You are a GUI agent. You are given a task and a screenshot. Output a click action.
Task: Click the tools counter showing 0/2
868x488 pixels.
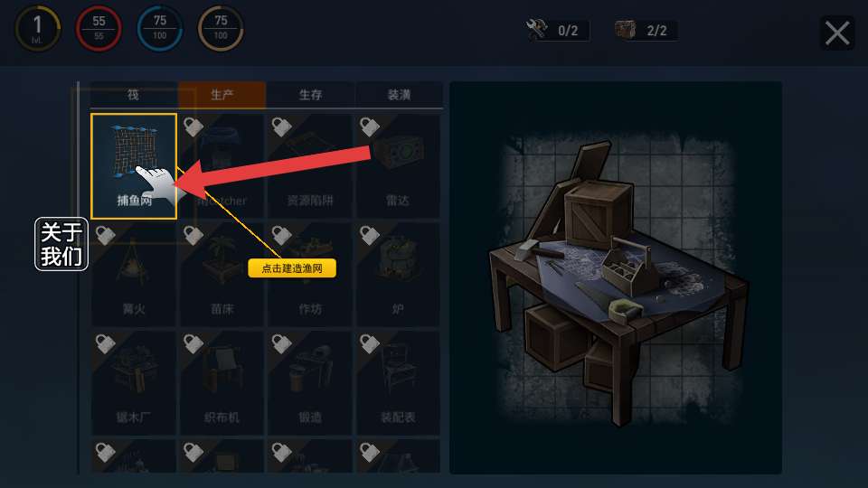[558, 31]
